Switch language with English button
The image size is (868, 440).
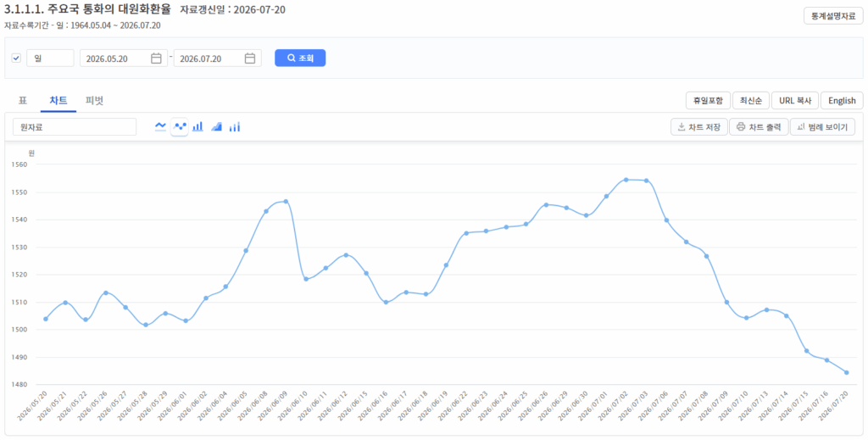[x=842, y=101]
